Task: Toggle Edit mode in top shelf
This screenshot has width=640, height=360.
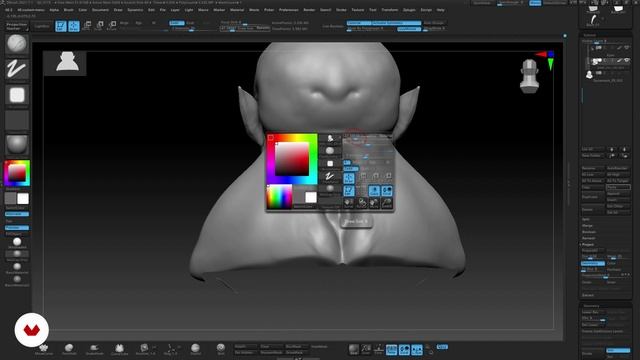Action: point(61,26)
